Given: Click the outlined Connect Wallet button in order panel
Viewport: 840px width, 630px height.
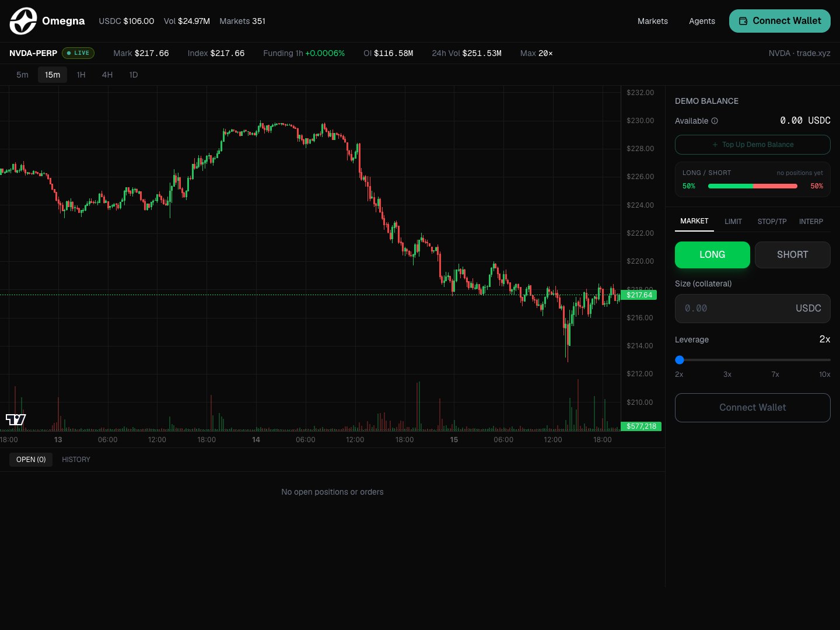Looking at the screenshot, I should tap(752, 408).
